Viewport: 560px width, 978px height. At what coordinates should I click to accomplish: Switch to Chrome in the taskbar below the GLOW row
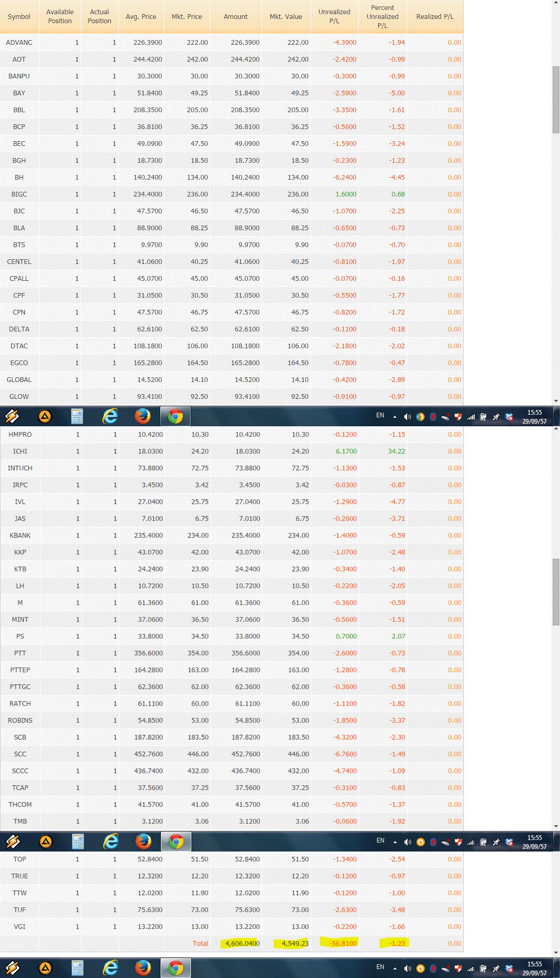(x=175, y=417)
